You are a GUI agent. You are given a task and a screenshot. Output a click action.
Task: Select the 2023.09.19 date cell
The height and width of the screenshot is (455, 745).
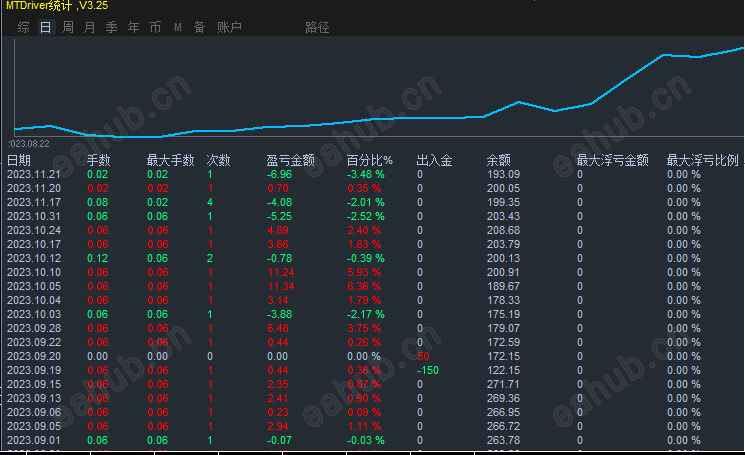[34, 370]
